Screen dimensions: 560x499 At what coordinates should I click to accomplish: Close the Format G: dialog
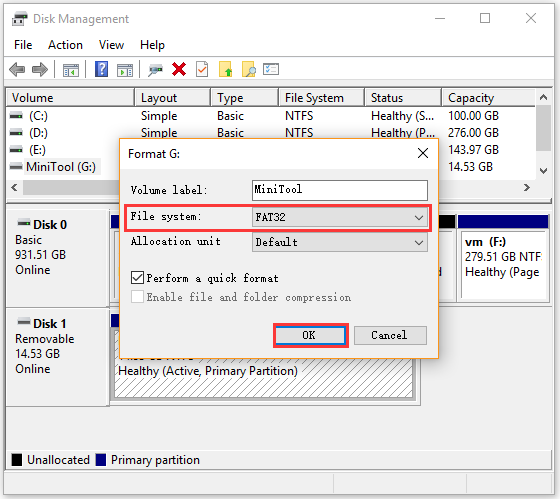423,153
